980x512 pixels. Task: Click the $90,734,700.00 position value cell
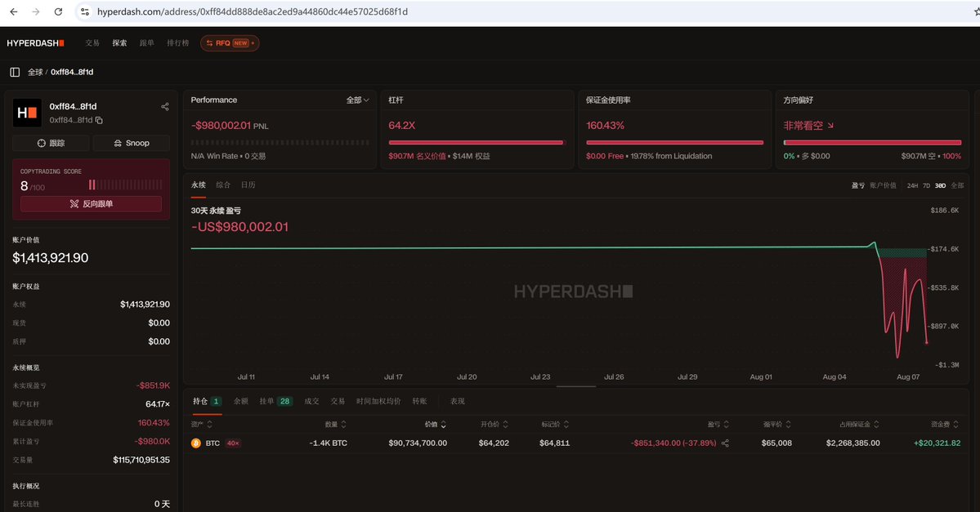point(418,443)
